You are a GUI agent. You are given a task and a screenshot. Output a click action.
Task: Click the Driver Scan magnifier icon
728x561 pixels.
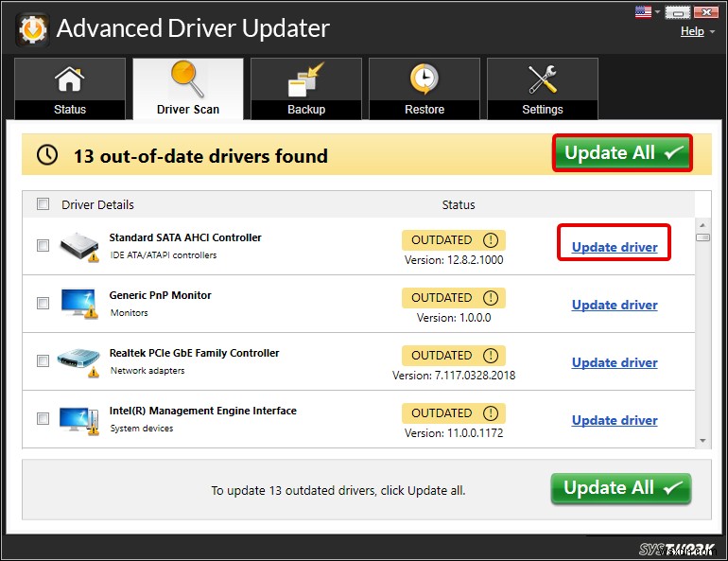point(187,79)
